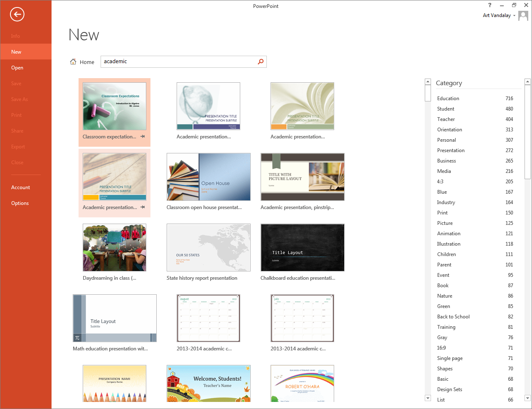Screen dimensions: 532x409
Task: Open the Print section
Action: (x=26, y=115)
